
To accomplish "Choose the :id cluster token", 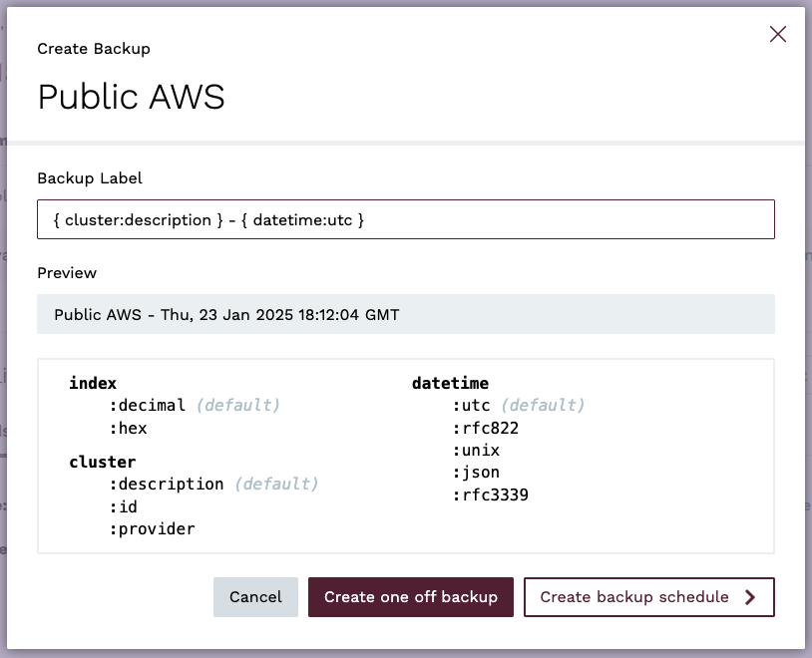I will (x=124, y=506).
